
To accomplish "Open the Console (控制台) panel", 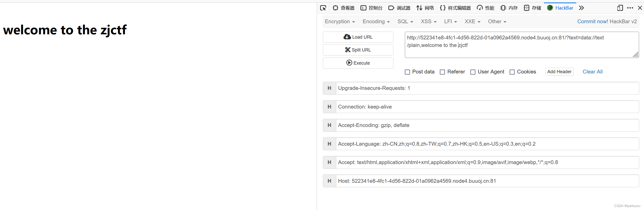I will (x=371, y=8).
